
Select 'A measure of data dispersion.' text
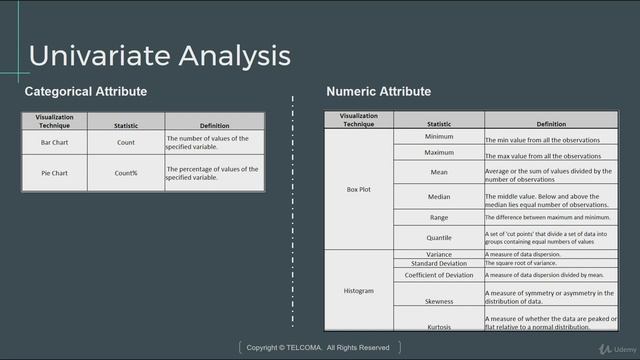click(x=522, y=254)
